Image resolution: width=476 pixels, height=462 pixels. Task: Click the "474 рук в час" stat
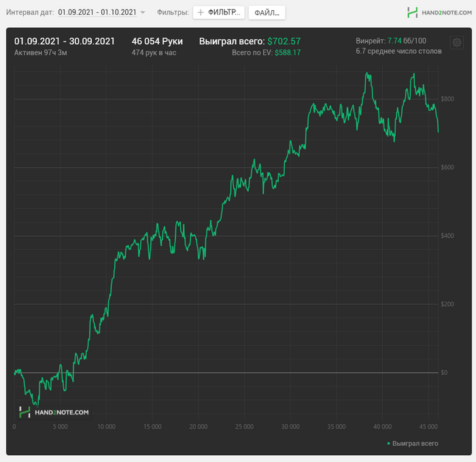(x=154, y=52)
